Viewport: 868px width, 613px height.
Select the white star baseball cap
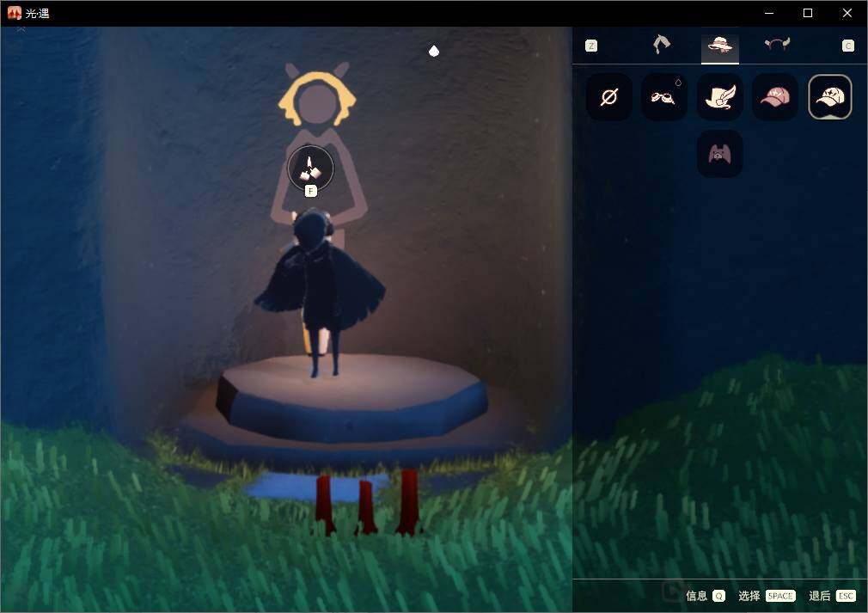[830, 97]
